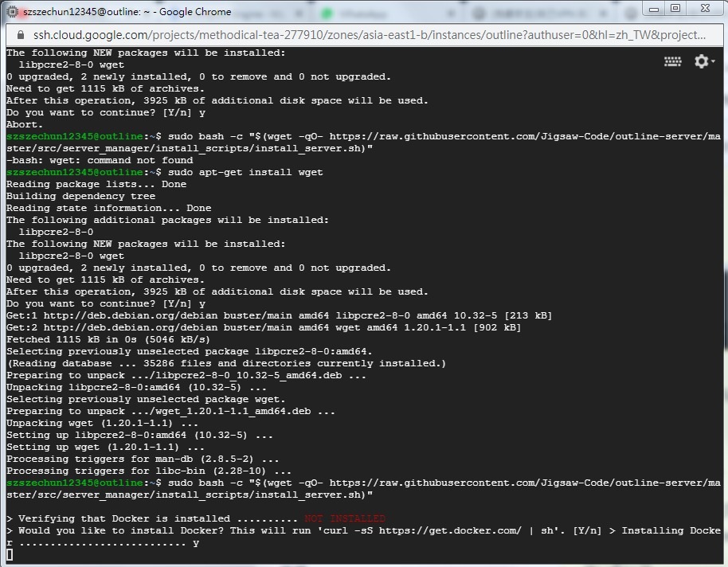Screen dimensions: 728x567
Task: Click the 'sudo apt-get install wget' command line
Action: [164, 172]
